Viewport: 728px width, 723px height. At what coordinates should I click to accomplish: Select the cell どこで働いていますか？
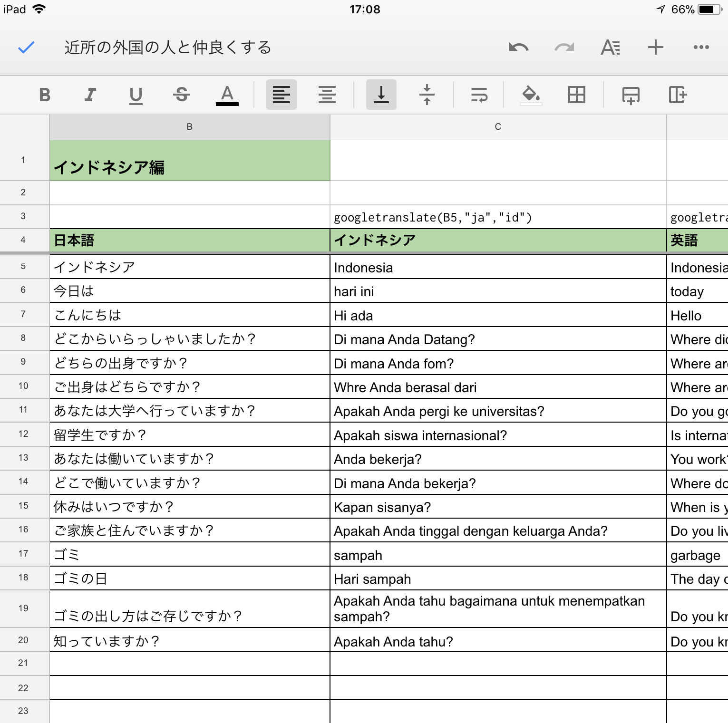pyautogui.click(x=190, y=482)
